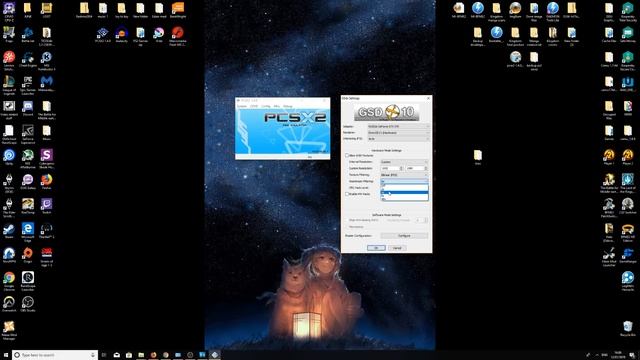The height and width of the screenshot is (360, 640).
Task: Open the System menu in PCSX2
Action: (x=242, y=106)
